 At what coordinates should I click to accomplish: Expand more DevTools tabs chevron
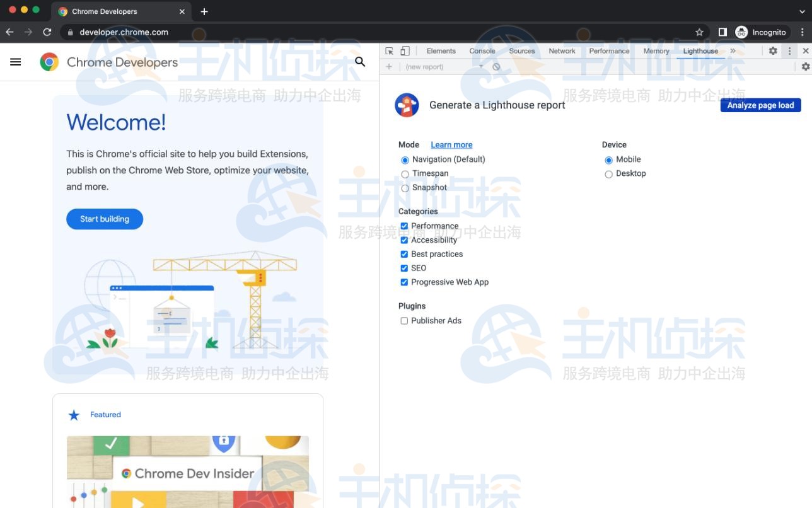(733, 51)
